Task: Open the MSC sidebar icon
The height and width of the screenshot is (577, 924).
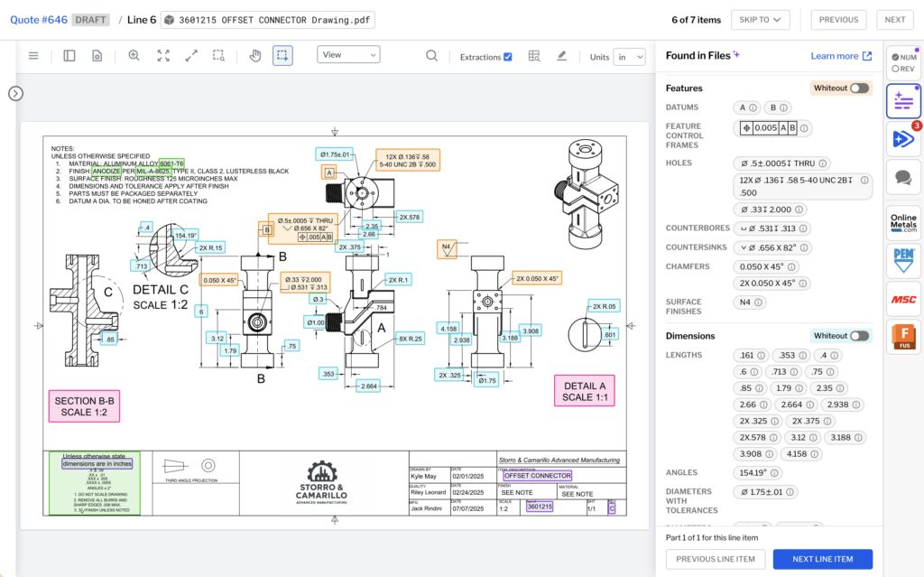Action: [x=903, y=300]
